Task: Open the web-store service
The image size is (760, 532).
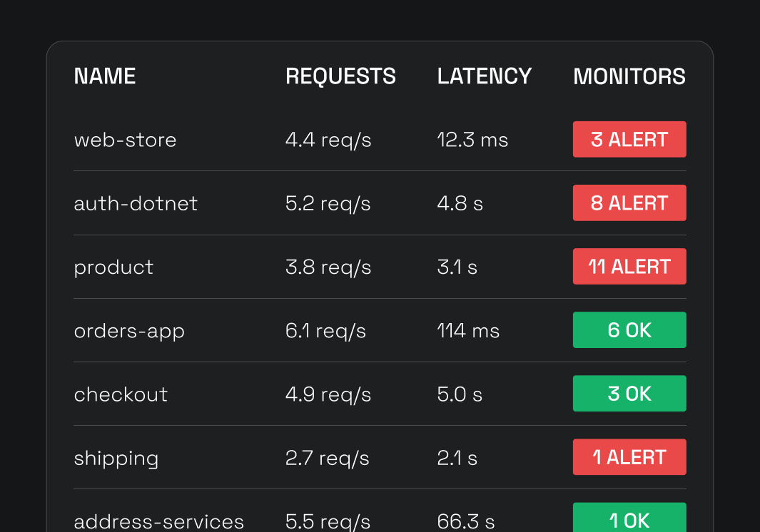Action: 125,140
